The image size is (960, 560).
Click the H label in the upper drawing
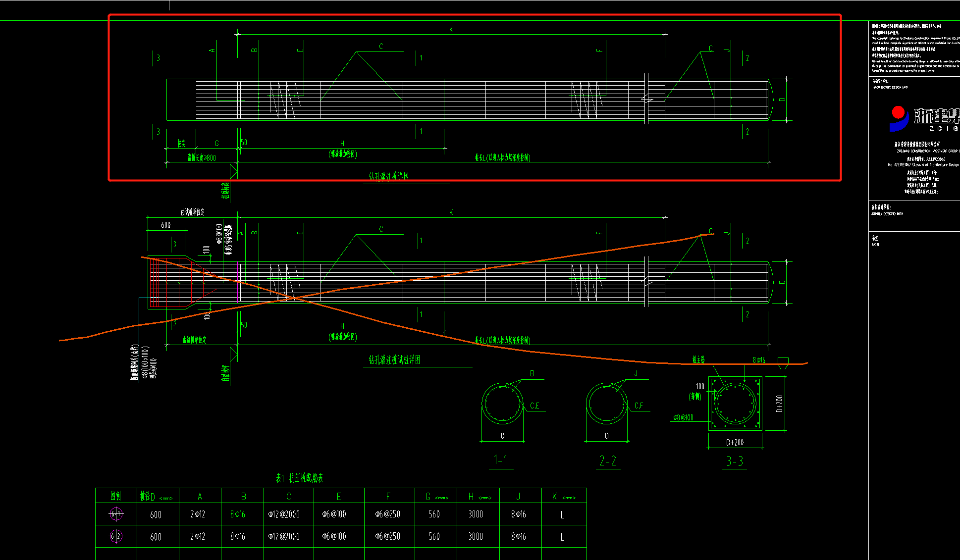(342, 144)
